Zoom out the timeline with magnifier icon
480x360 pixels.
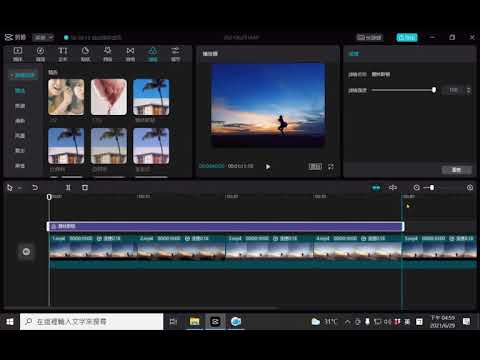417,188
